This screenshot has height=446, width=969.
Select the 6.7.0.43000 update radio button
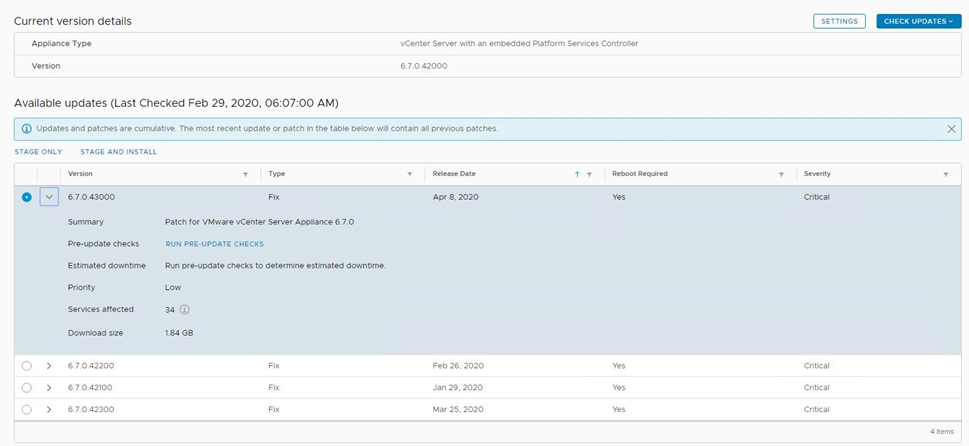click(x=26, y=197)
